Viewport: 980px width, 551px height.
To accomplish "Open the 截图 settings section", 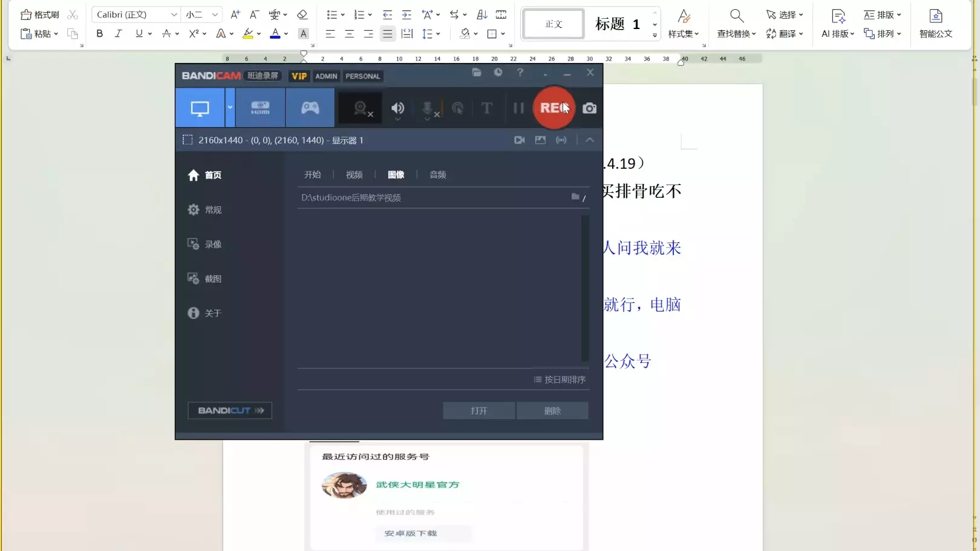I will click(205, 279).
